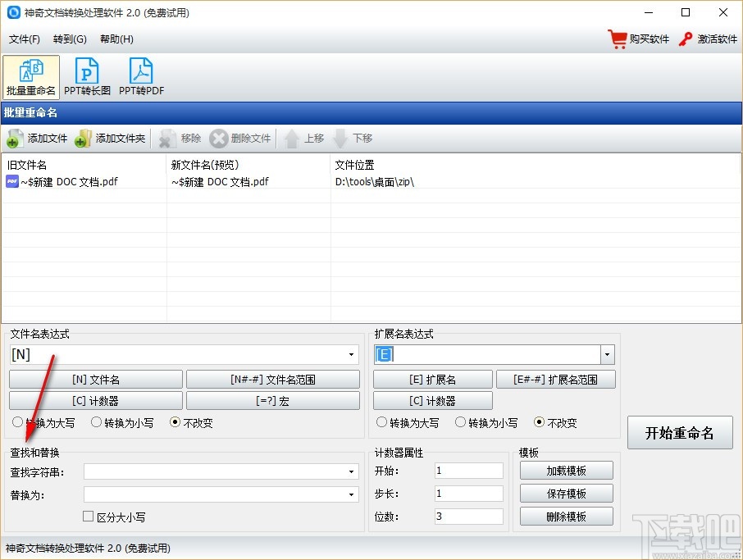The height and width of the screenshot is (560, 743).
Task: Click the 移除 toolbar icon
Action: click(x=166, y=139)
